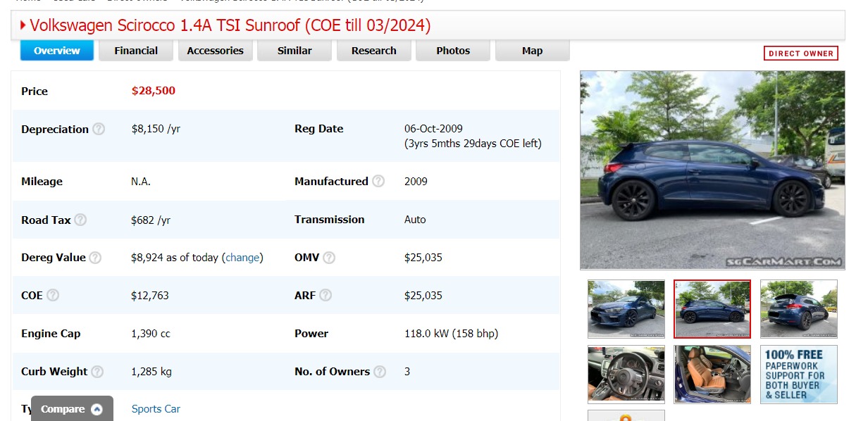Viewport: 868px width, 421px height.
Task: Open the Accessories tab
Action: click(215, 51)
